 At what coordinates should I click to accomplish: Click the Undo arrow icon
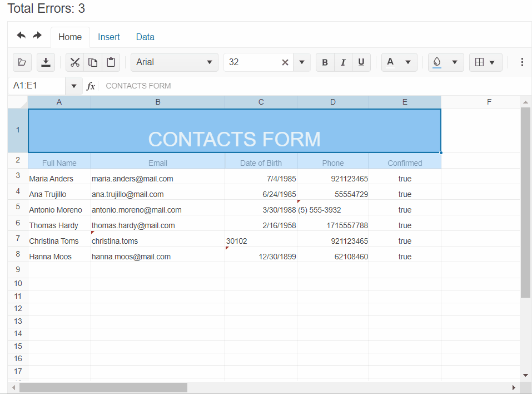pos(21,36)
